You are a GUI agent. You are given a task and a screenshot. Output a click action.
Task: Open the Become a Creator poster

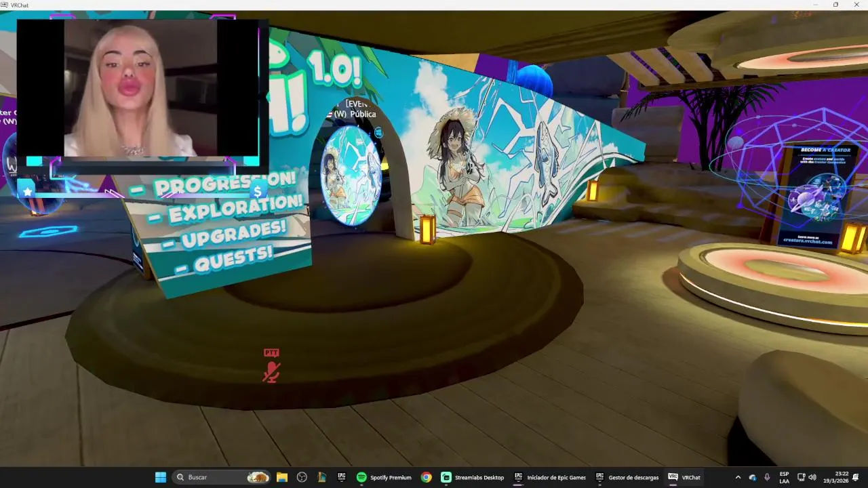(x=817, y=197)
